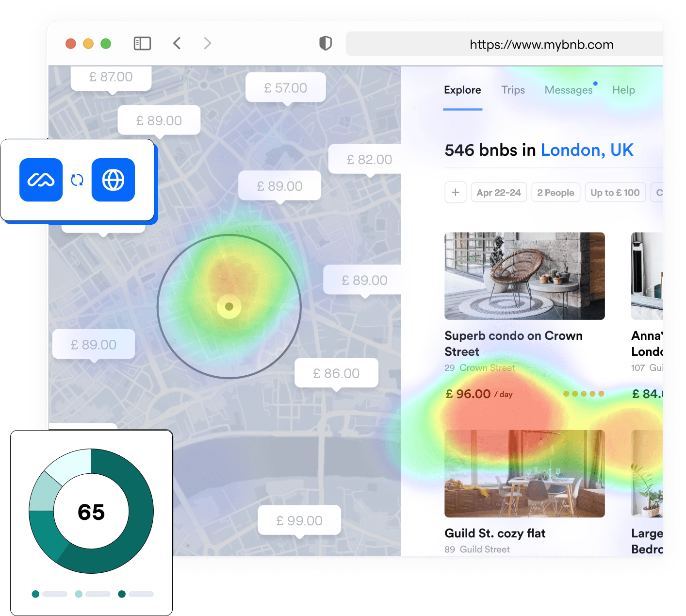
Task: Select the £ 57.00 map marker
Action: pos(286,88)
